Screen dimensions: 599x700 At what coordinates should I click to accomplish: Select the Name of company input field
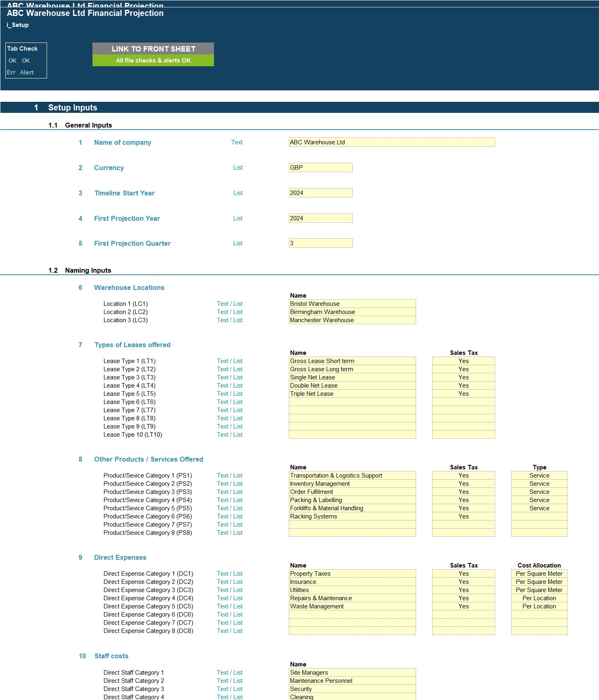tap(392, 142)
